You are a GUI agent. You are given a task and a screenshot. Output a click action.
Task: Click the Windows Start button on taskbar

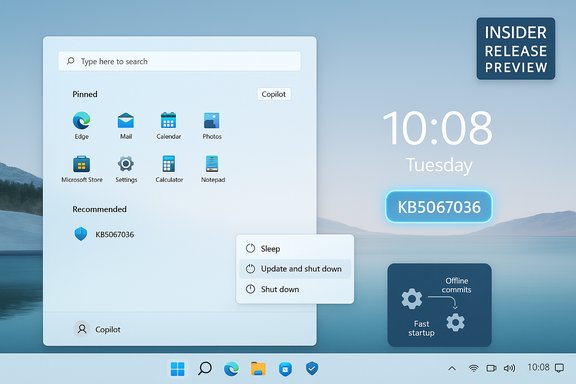178,369
